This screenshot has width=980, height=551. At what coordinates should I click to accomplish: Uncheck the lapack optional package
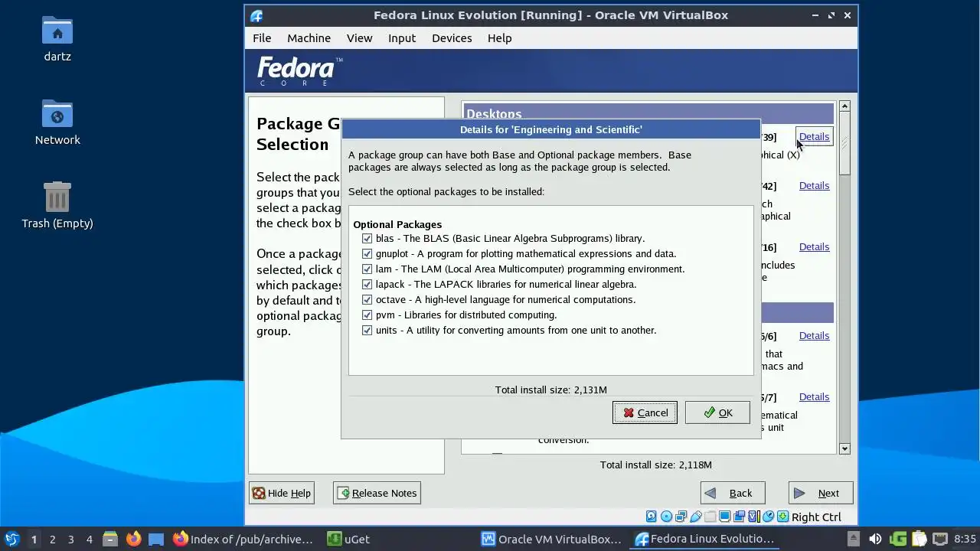click(x=367, y=284)
